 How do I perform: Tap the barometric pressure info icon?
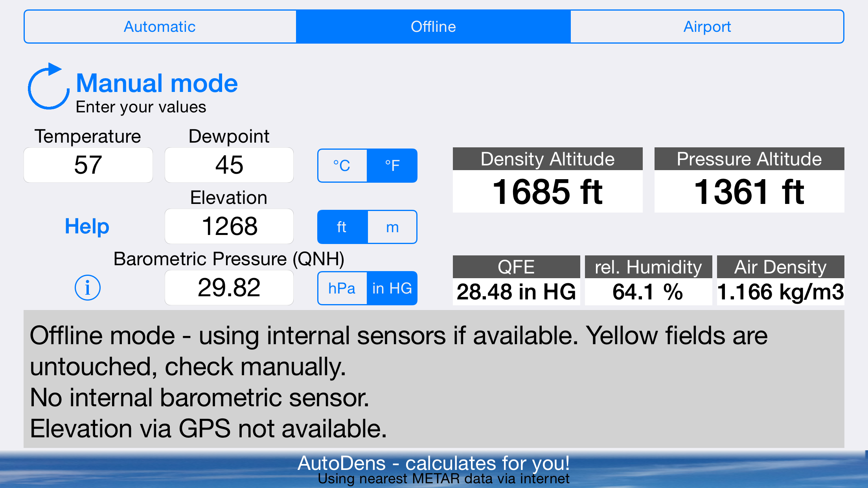[87, 288]
